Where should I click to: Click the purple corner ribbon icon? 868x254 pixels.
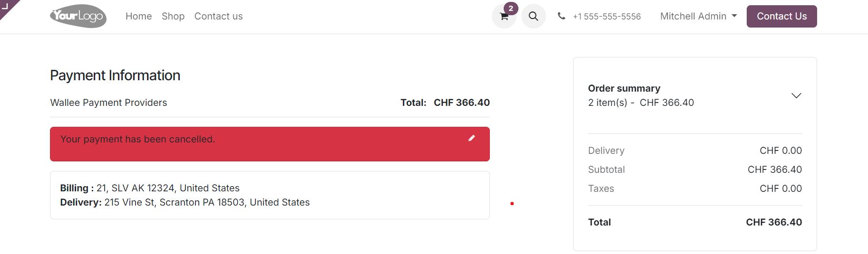point(6,6)
